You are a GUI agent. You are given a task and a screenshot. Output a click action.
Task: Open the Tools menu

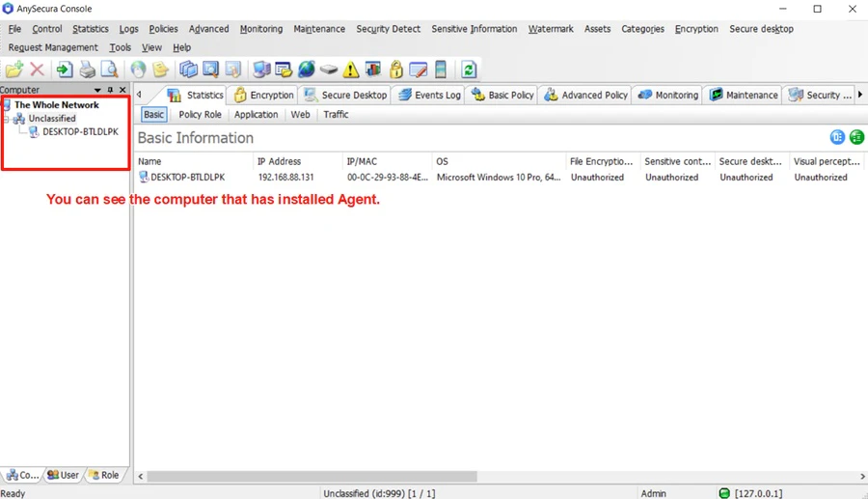point(121,47)
